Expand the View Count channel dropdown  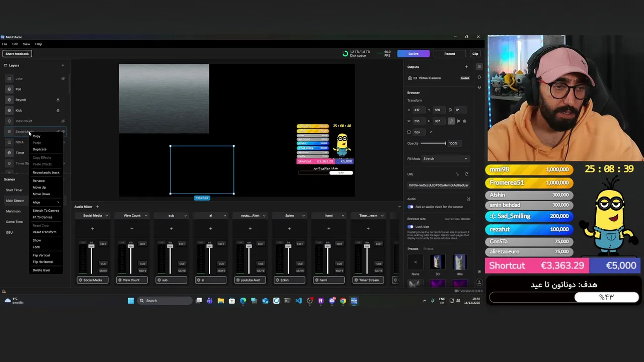coord(146,216)
